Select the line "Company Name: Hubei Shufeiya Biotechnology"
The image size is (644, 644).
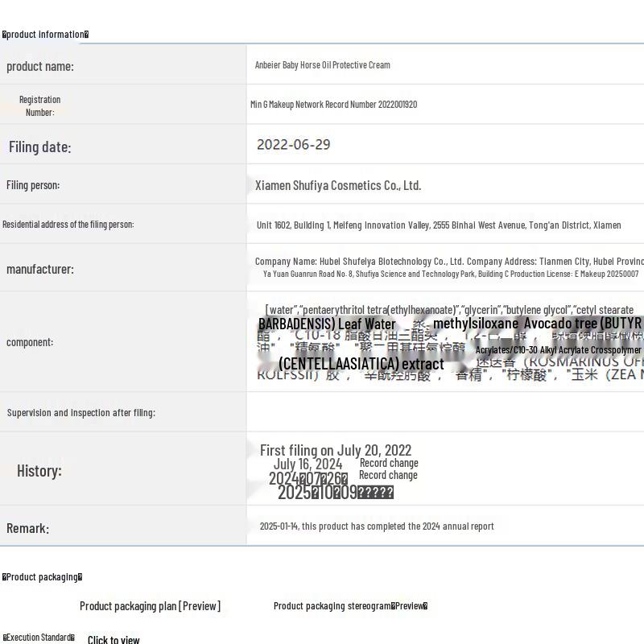click(x=449, y=262)
